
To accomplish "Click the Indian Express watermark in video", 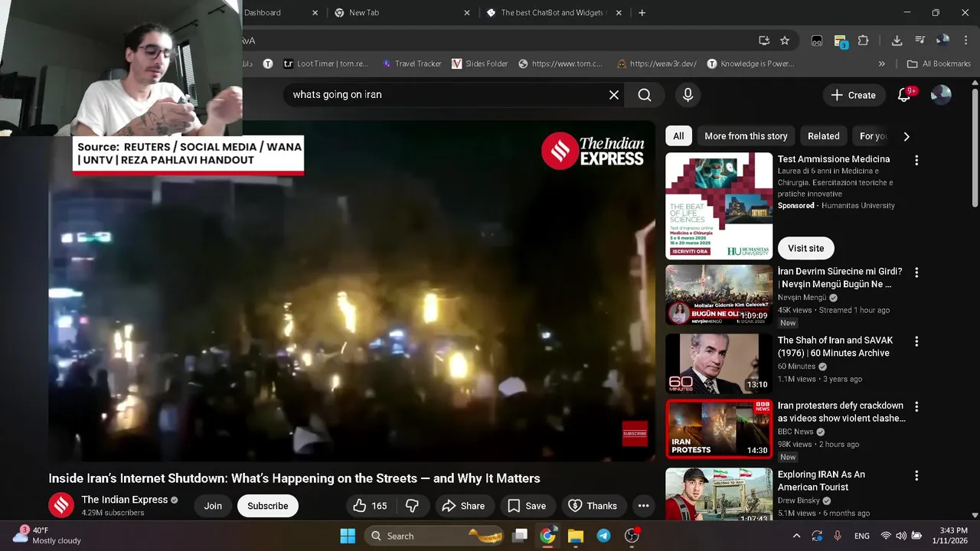I will click(x=593, y=151).
